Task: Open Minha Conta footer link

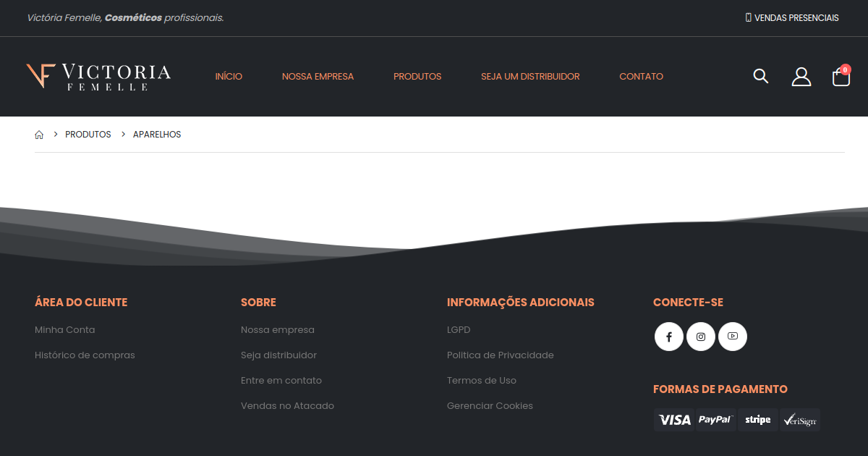Action: pos(65,330)
